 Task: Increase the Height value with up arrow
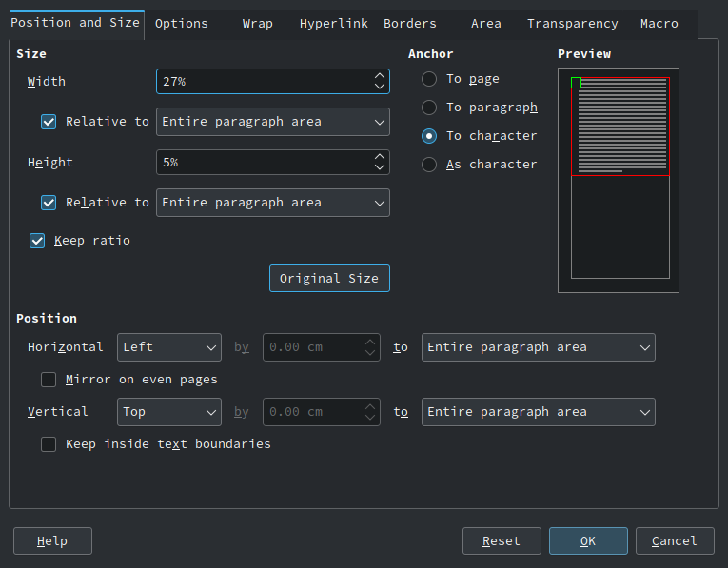[x=380, y=157]
